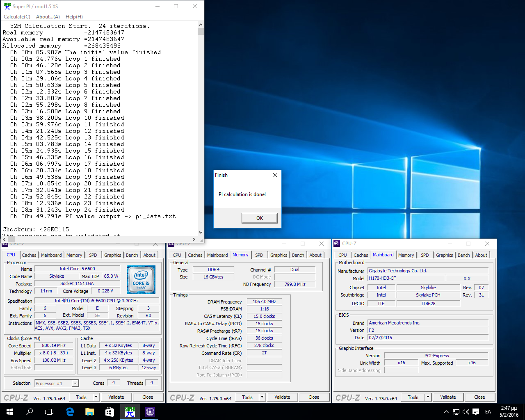Open Windows Store from taskbar
The image size is (525, 420).
pyautogui.click(x=110, y=411)
